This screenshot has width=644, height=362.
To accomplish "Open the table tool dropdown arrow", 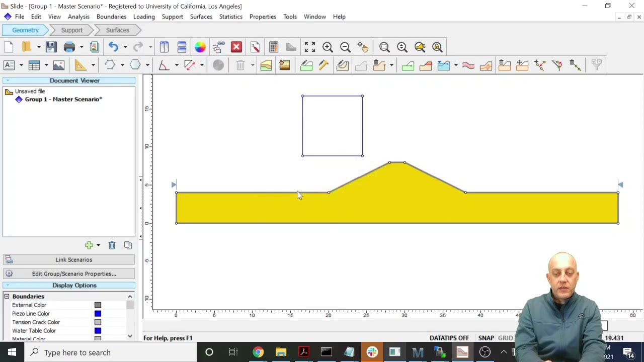I will click(x=46, y=65).
